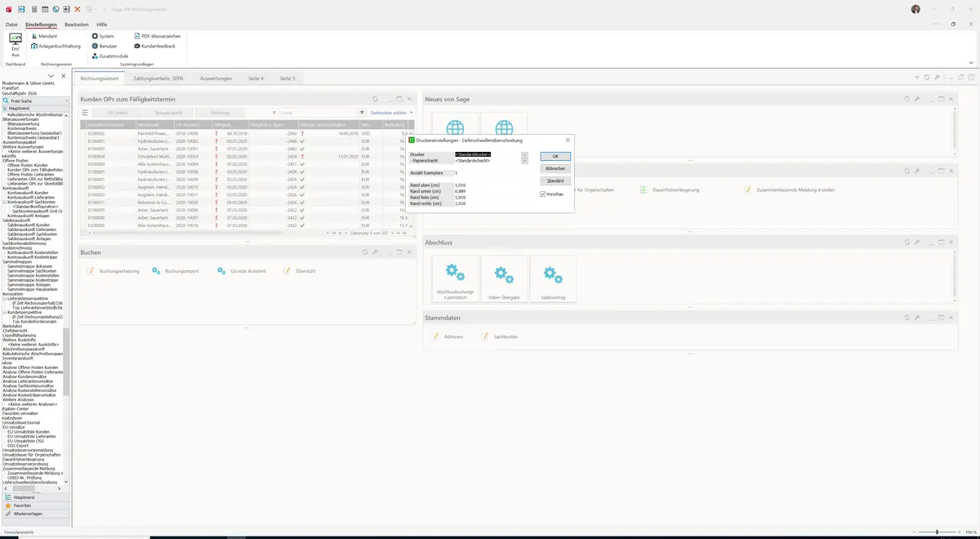Refresh the Kunden OPs panel
980x539 pixels.
click(375, 99)
